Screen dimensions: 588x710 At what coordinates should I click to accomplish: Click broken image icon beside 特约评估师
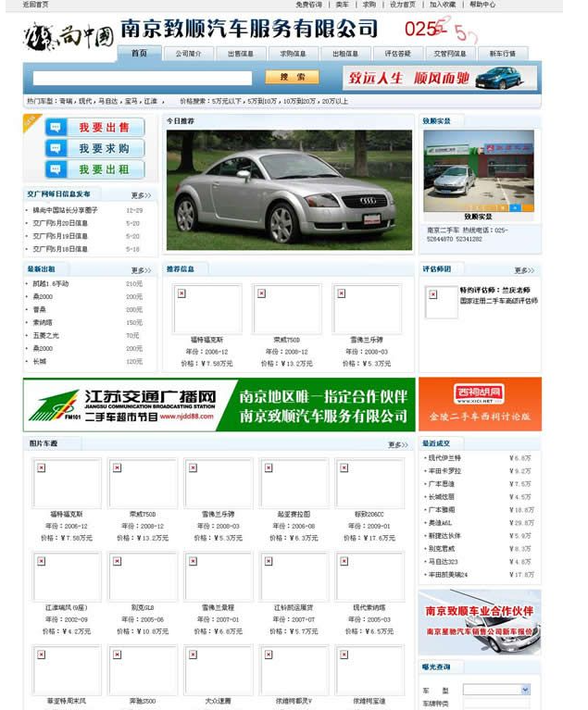(x=433, y=294)
